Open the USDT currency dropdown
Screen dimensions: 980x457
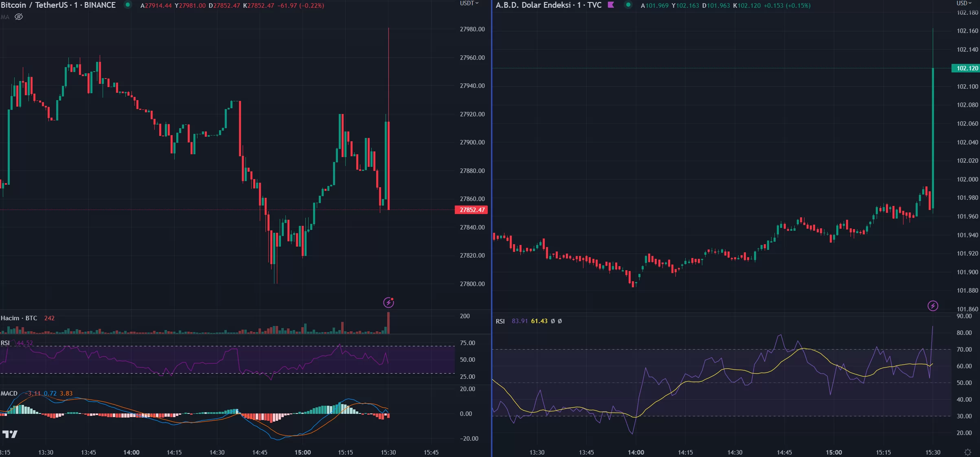click(469, 3)
